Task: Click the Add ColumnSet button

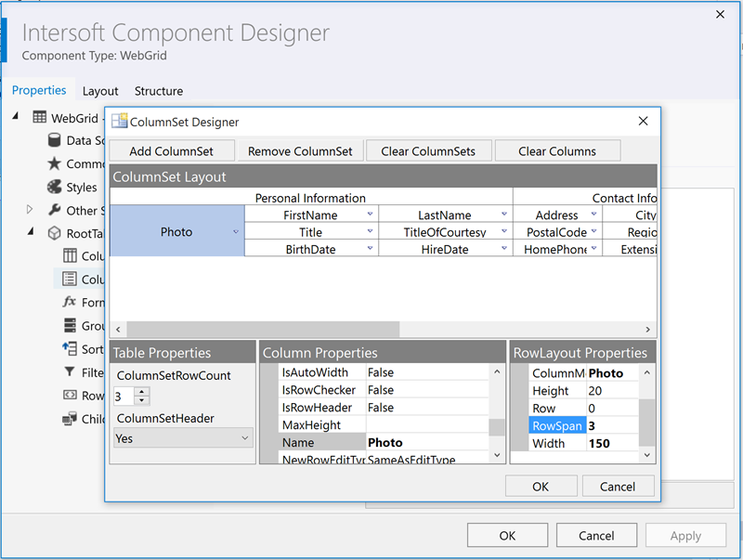Action: pyautogui.click(x=172, y=150)
